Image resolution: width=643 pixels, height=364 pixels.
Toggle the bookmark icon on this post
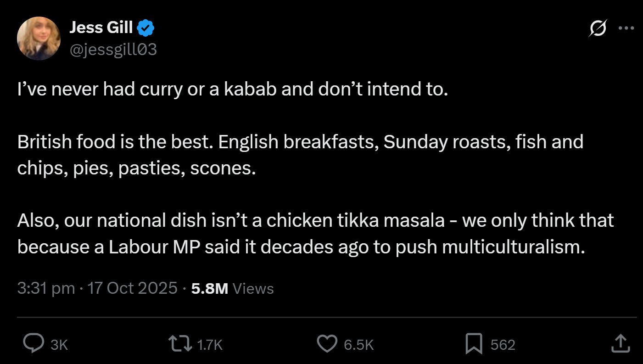tap(474, 344)
